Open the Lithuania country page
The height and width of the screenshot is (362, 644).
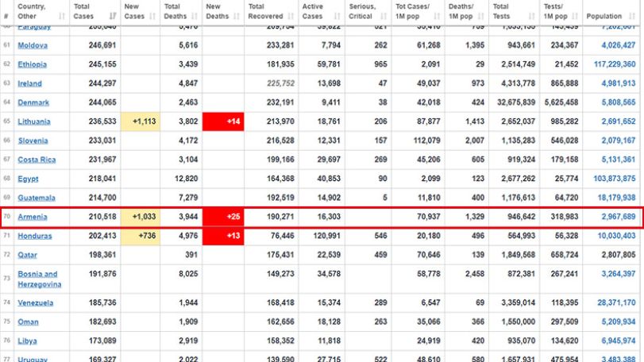pos(34,122)
